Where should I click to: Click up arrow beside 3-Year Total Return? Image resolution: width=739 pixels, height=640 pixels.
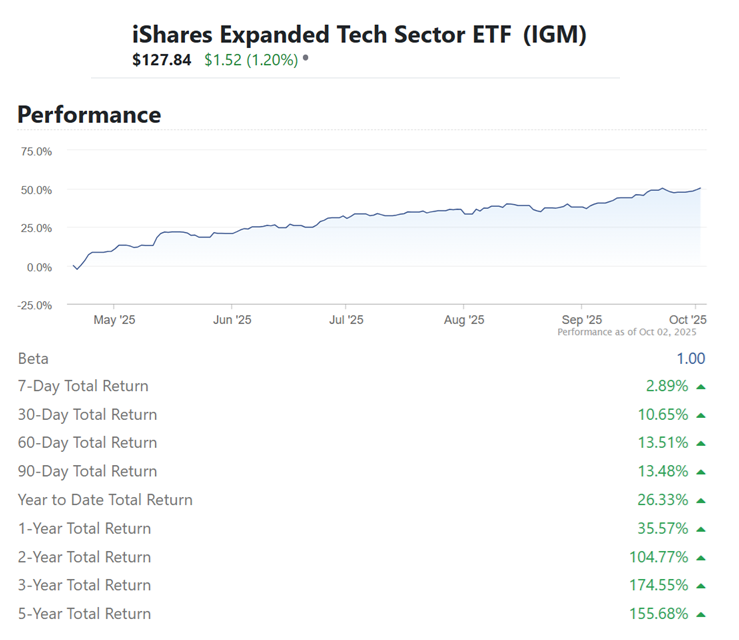[x=701, y=586]
